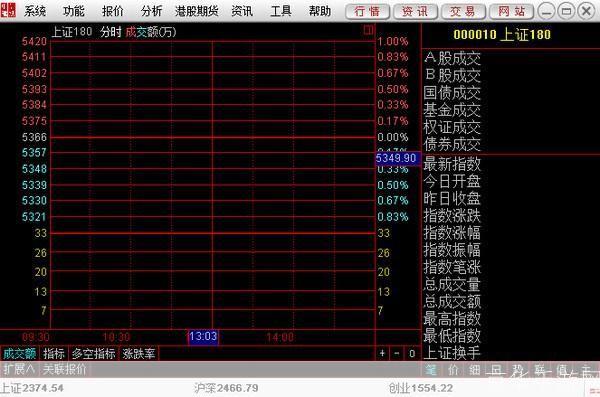Open the 报价 menu
The image size is (600, 397).
click(112, 11)
